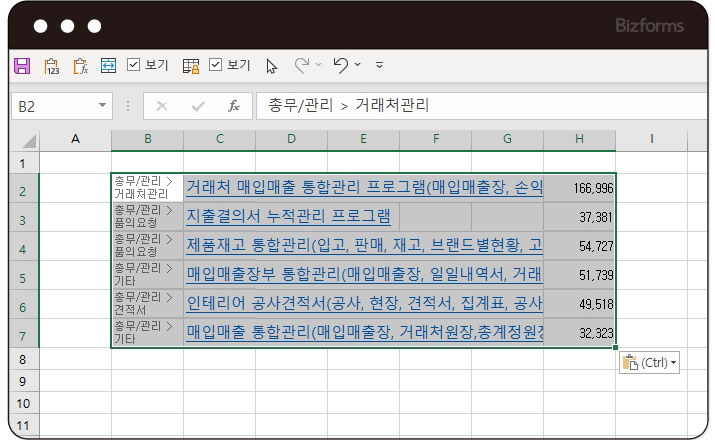Select row 1 header
The image size is (715, 440).
click(23, 163)
